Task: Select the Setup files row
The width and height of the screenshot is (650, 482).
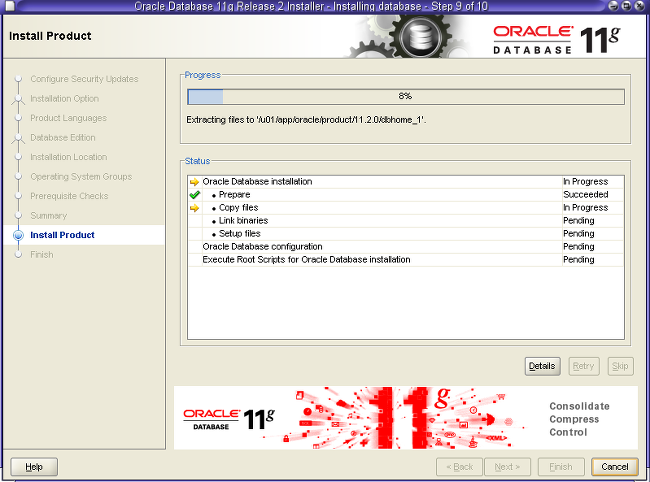Action: (x=405, y=234)
